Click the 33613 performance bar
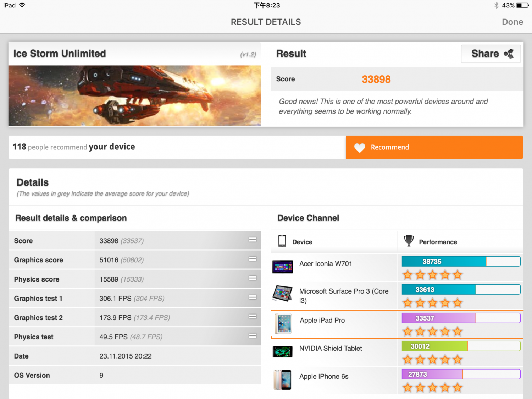This screenshot has height=399, width=532. (x=461, y=290)
